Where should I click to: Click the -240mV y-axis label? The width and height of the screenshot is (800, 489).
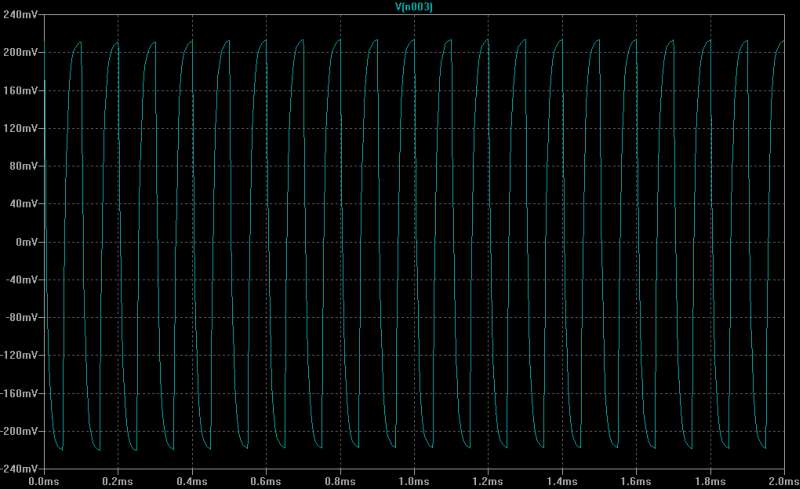pyautogui.click(x=19, y=469)
